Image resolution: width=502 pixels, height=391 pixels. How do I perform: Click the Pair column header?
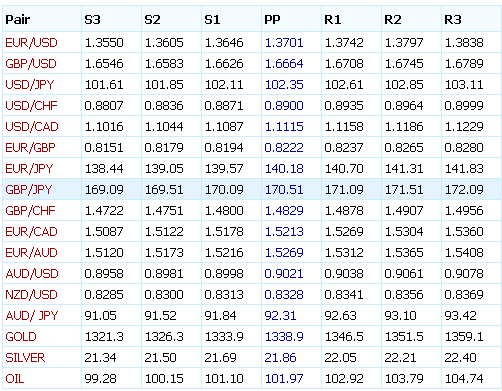point(18,20)
